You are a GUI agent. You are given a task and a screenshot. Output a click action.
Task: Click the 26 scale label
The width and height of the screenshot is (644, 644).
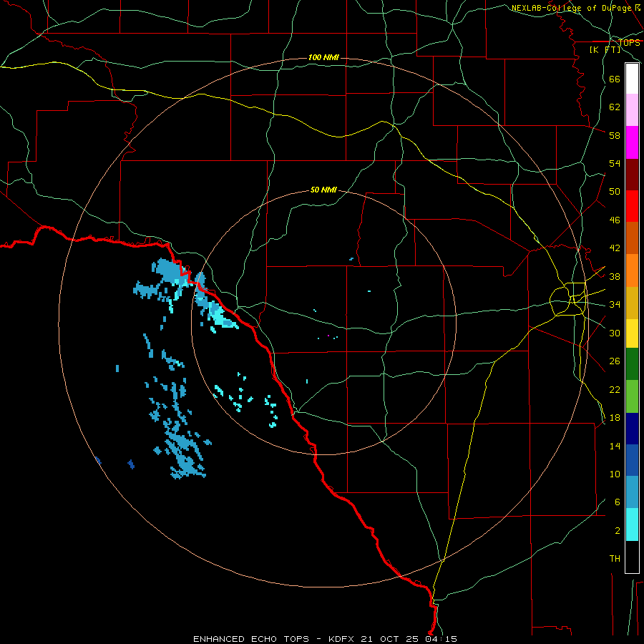(x=615, y=361)
